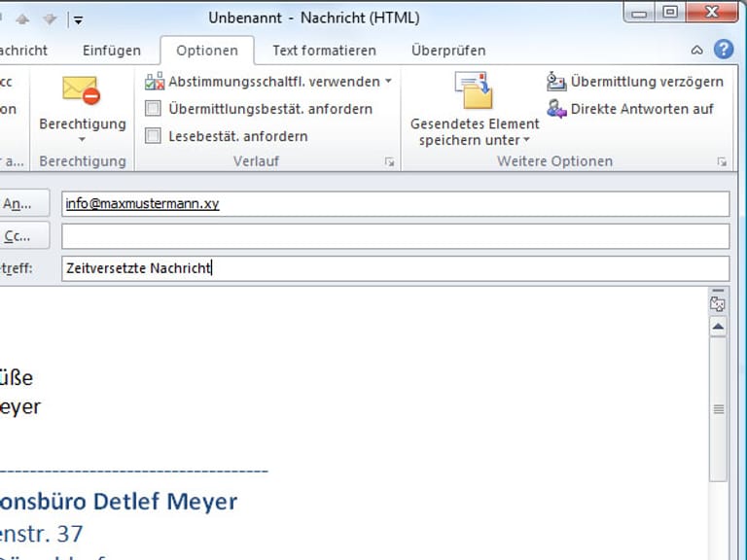Open Quick Access Toolbar customize dropdown
The width and height of the screenshot is (747, 560).
click(x=78, y=20)
